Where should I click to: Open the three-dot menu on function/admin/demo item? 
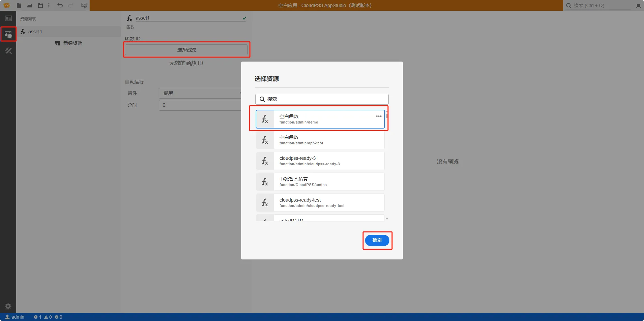[x=379, y=116]
